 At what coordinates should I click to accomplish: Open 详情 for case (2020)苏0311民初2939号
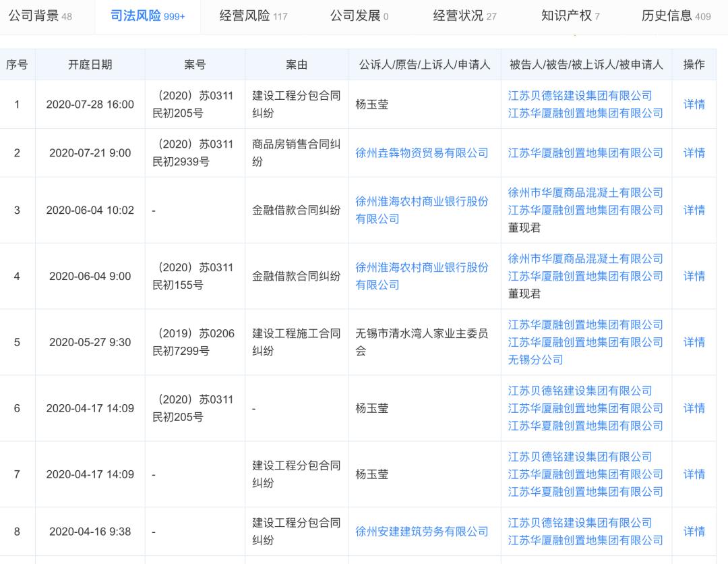tap(694, 152)
